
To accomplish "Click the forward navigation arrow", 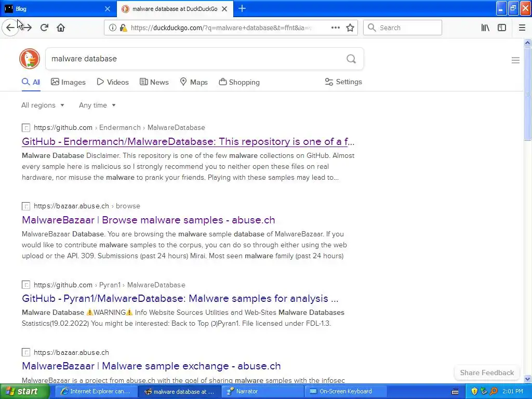I will click(x=27, y=28).
